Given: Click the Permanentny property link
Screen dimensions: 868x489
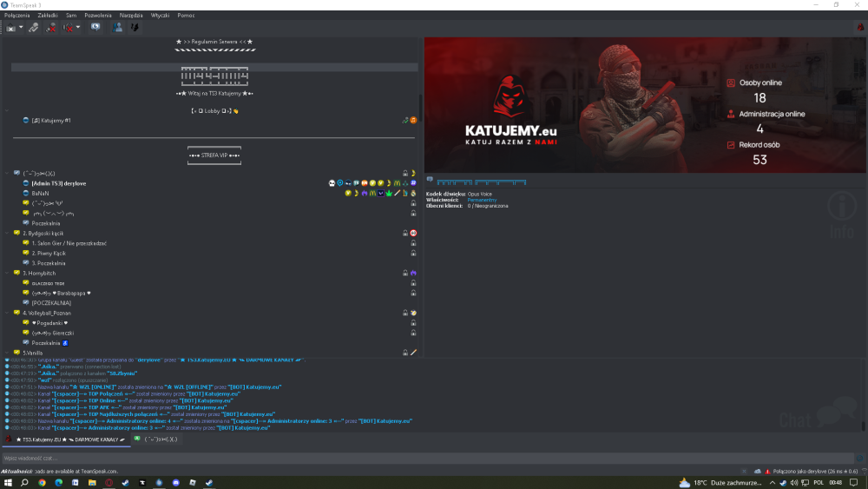Looking at the screenshot, I should [x=482, y=200].
